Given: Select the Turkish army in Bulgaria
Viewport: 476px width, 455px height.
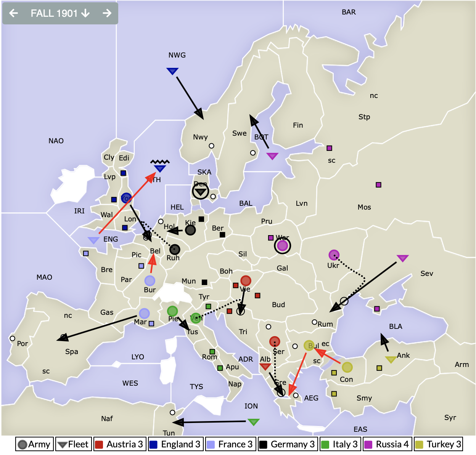Looking at the screenshot, I should click(309, 346).
